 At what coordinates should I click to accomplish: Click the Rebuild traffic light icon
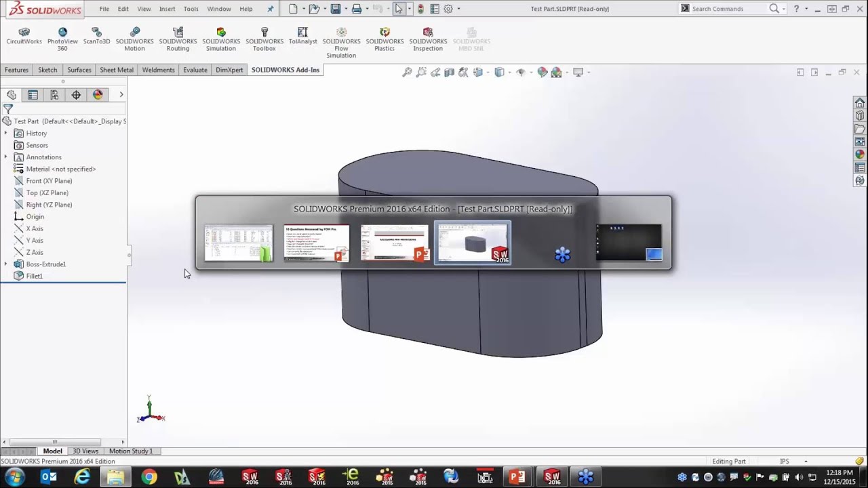tap(420, 9)
